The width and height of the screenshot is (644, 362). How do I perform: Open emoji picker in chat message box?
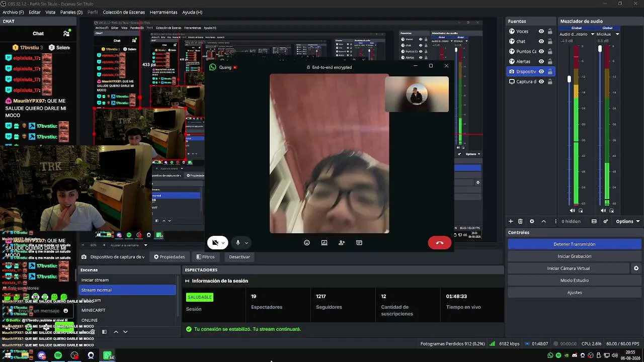(65, 311)
